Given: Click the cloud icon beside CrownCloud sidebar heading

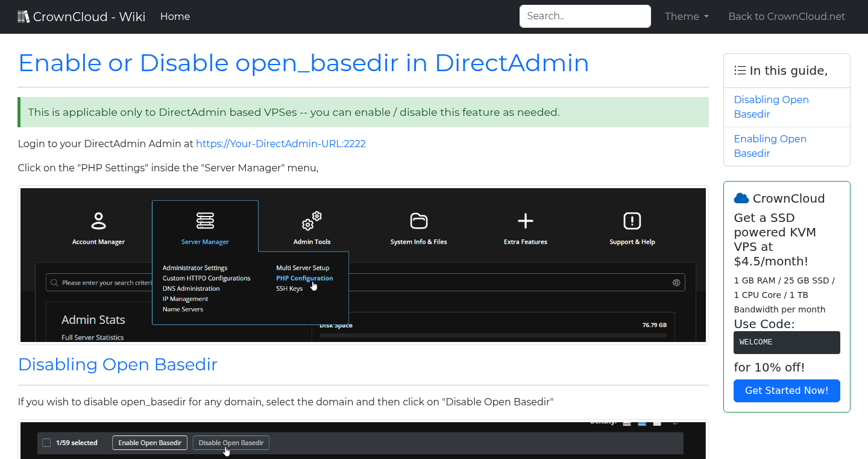Looking at the screenshot, I should [740, 197].
